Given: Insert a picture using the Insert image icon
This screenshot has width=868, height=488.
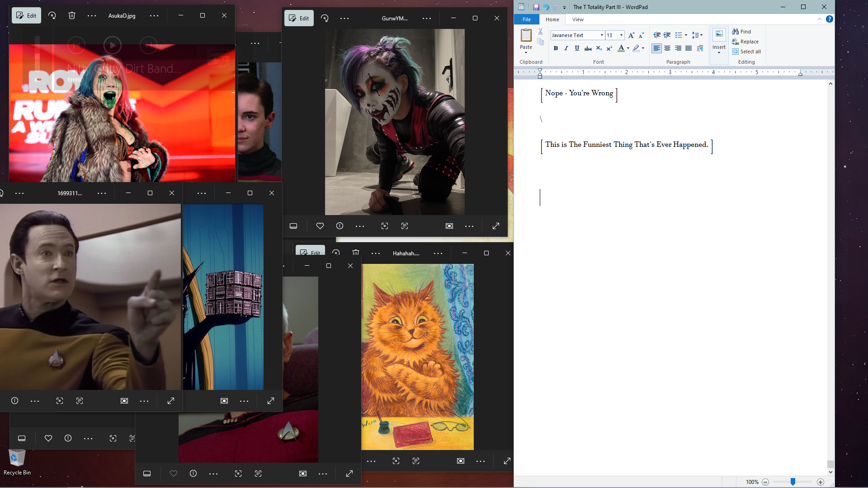Looking at the screenshot, I should pos(719,35).
